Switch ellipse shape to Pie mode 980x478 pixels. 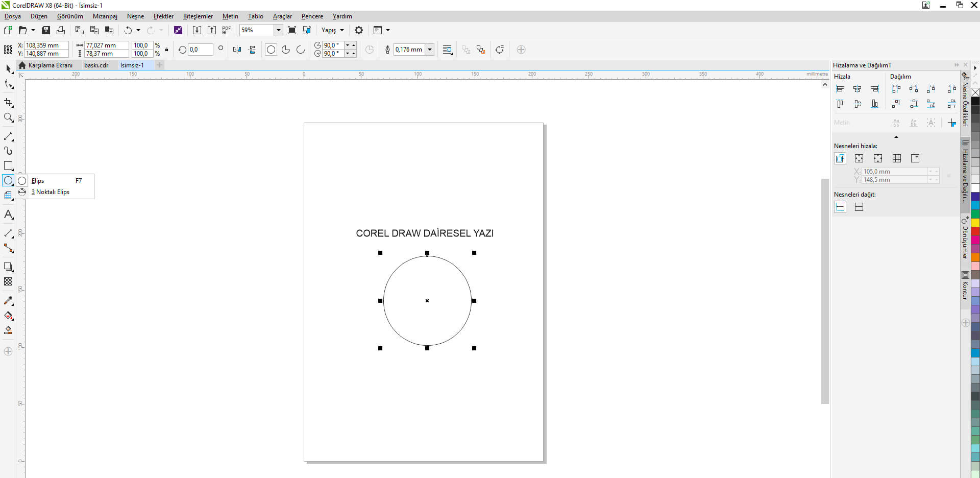(286, 50)
